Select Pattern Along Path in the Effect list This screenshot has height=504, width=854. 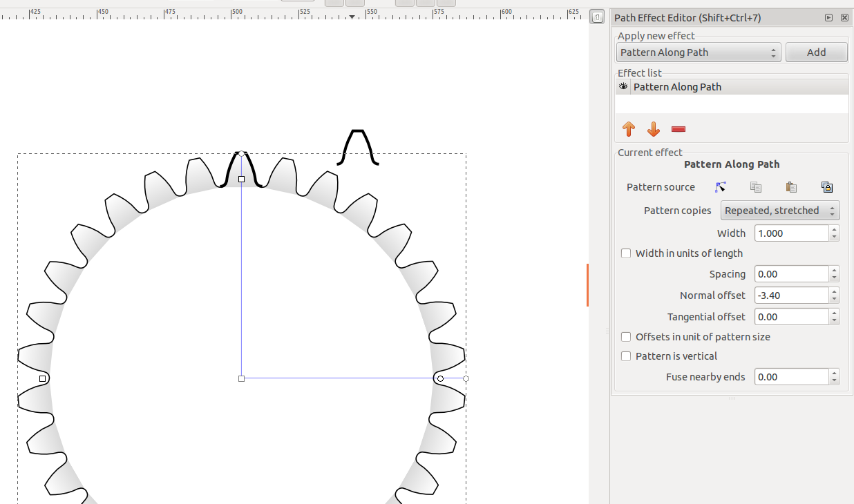click(x=677, y=86)
